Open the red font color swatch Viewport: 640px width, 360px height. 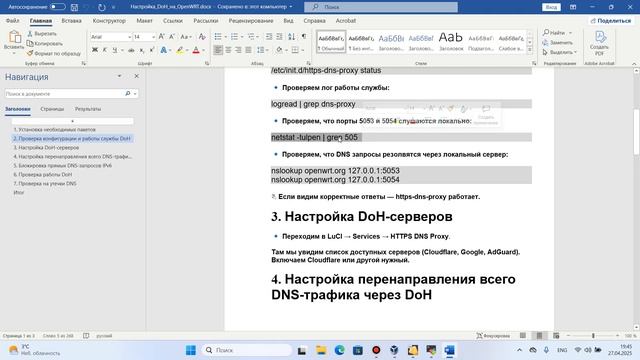pos(196,50)
